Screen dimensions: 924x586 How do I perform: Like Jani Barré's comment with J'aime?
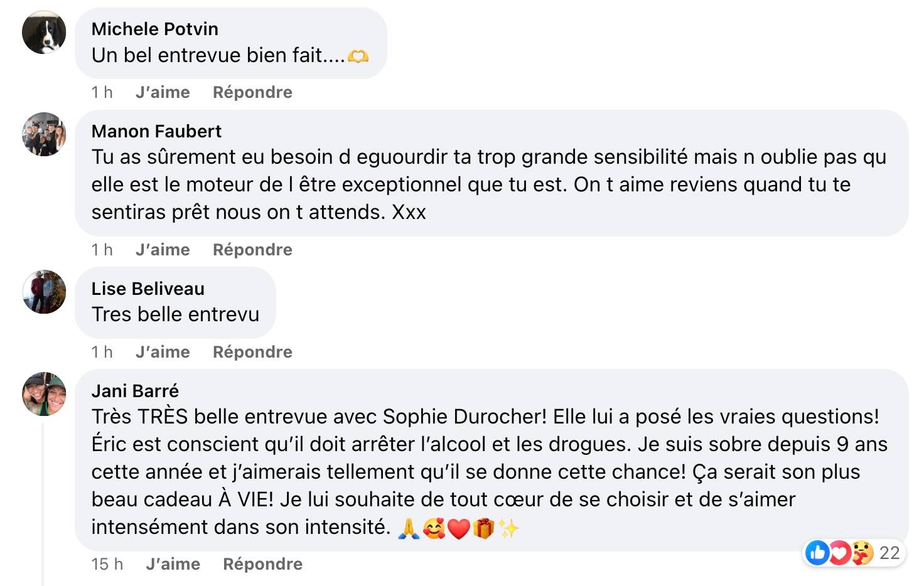[173, 564]
